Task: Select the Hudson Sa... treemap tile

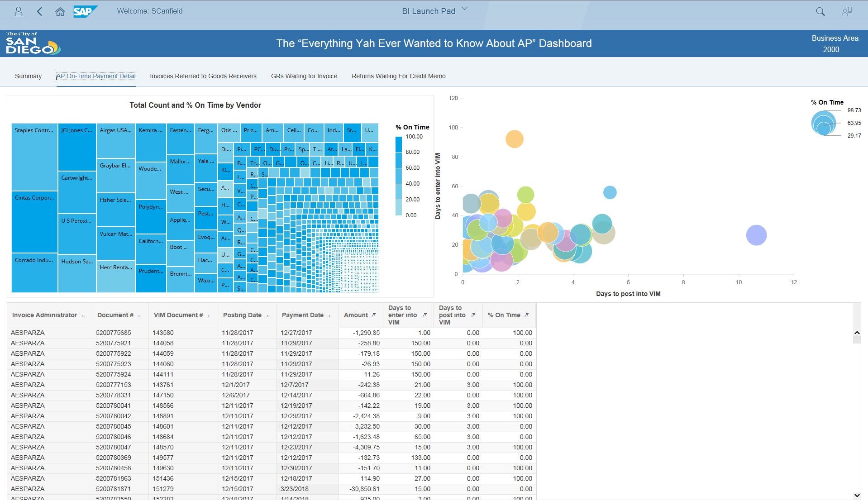Action: [x=77, y=273]
